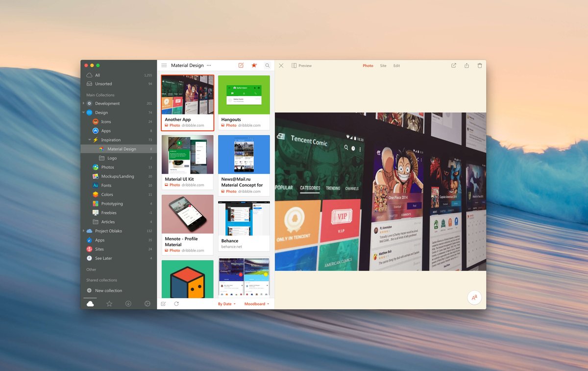Open the Moodboard view dropdown
Screen dimensions: 588x371
257,304
